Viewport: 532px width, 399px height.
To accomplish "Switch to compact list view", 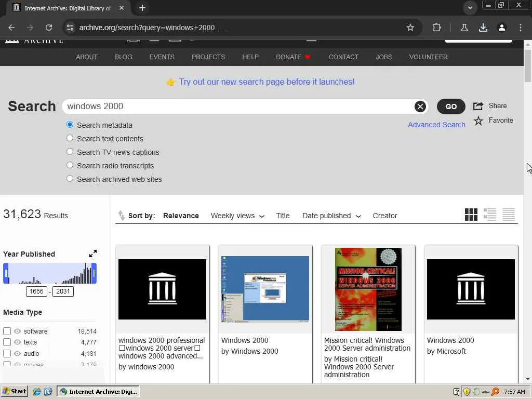I will [x=509, y=215].
